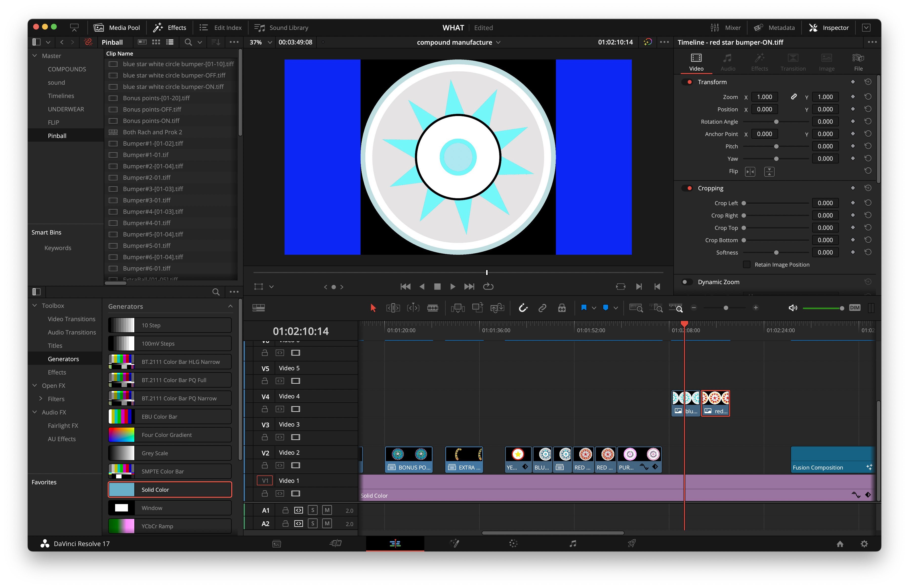Expand the Filters tree item
This screenshot has height=588, width=909.
pos(41,399)
